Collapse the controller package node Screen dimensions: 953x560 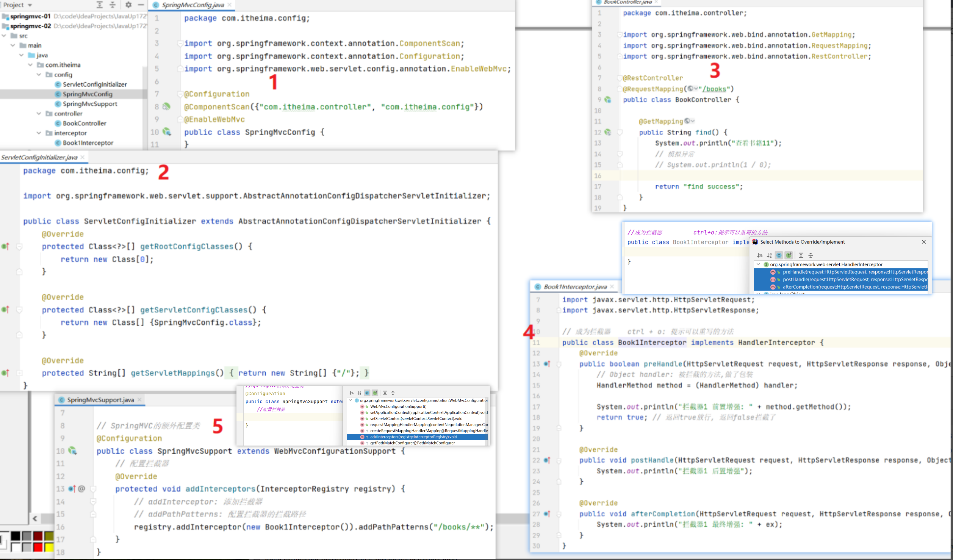click(39, 113)
